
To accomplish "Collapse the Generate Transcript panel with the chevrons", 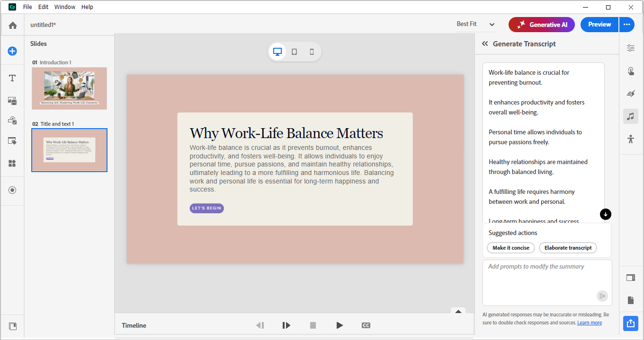I will (x=484, y=44).
